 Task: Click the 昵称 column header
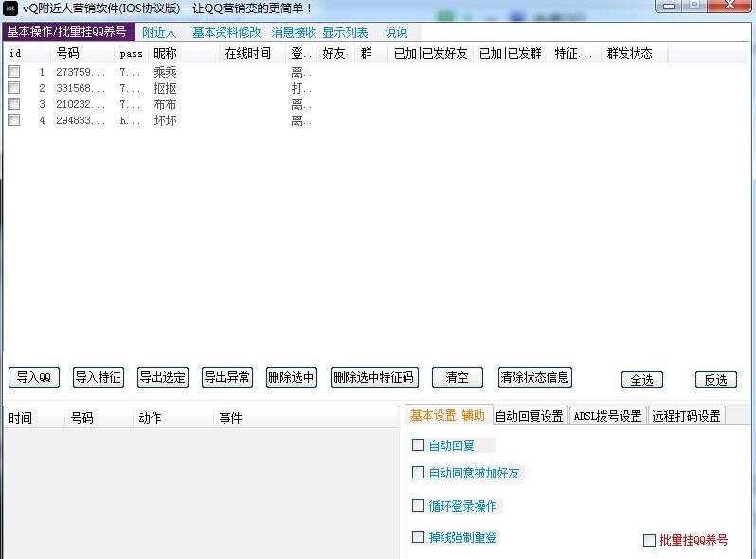coord(184,53)
